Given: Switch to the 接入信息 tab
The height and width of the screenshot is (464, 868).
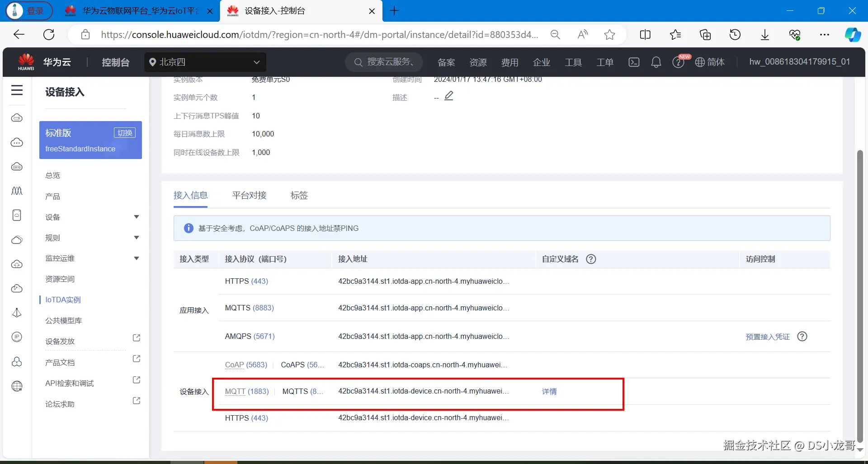Looking at the screenshot, I should pyautogui.click(x=190, y=195).
